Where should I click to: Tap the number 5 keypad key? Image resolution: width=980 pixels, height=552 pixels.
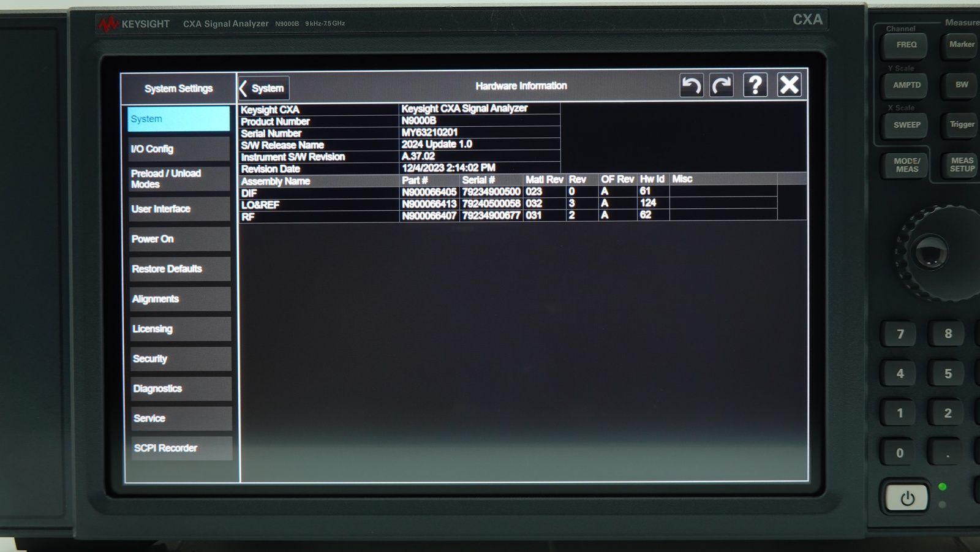(x=948, y=374)
